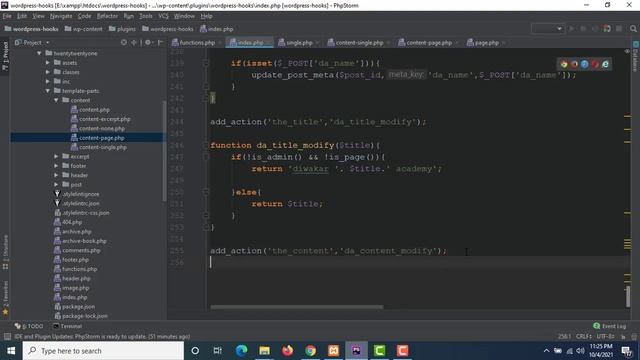
Task: Open the VCS menu
Action: [163, 16]
